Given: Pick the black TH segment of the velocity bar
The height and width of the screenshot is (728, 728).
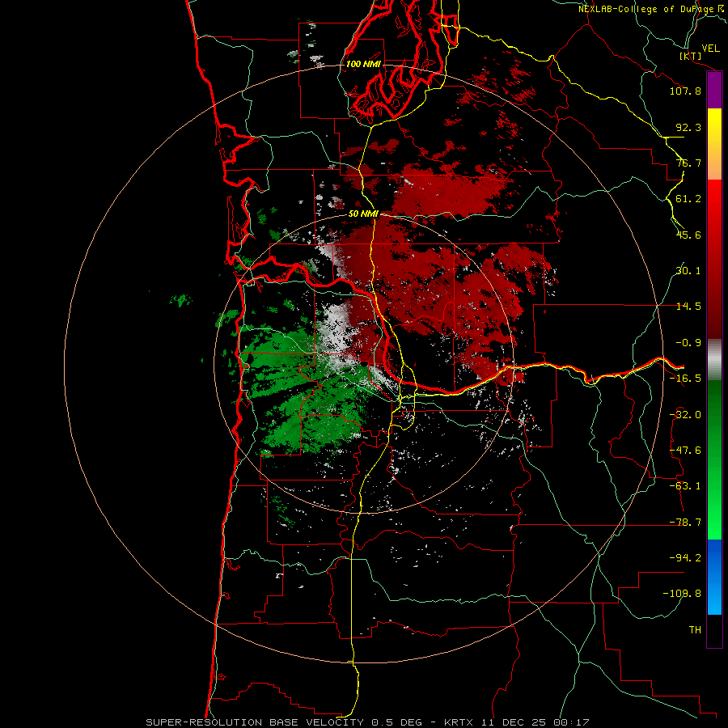Looking at the screenshot, I should 714,630.
